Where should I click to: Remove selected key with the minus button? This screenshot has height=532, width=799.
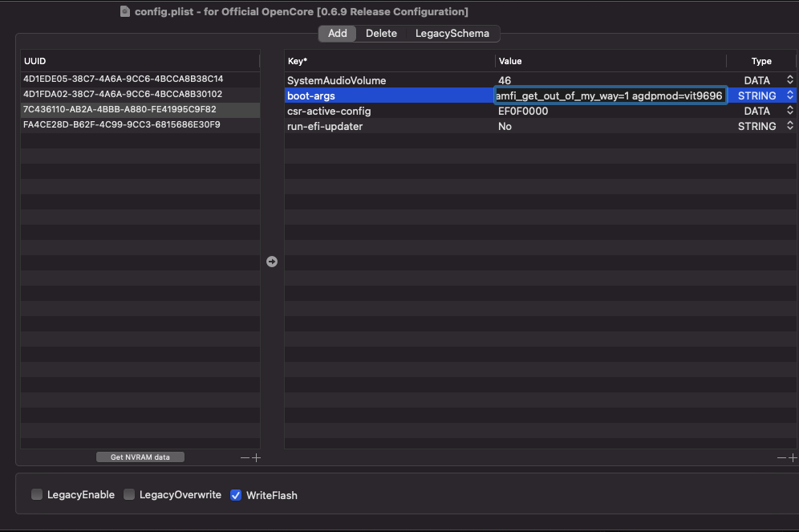[781, 457]
